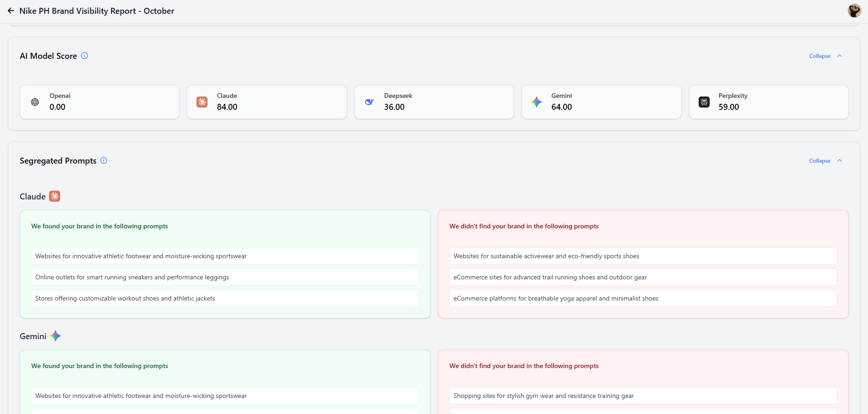Click the Segregated Prompts info icon
This screenshot has height=414, width=868.
click(104, 160)
